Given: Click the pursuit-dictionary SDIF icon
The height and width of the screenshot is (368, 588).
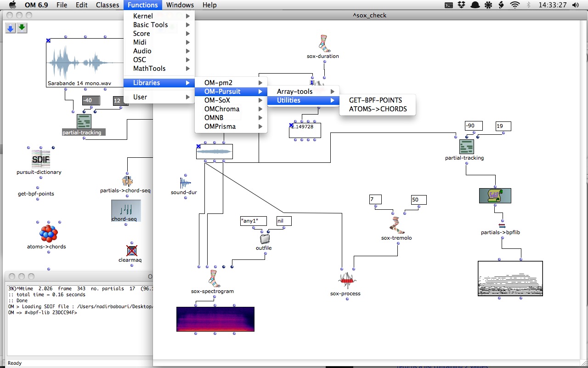Looking at the screenshot, I should [40, 159].
